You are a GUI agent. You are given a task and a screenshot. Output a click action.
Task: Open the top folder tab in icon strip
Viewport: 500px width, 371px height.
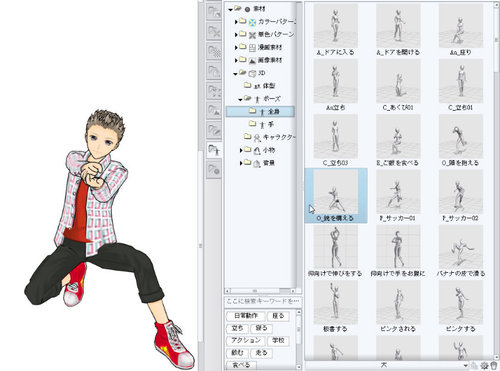coord(214,12)
